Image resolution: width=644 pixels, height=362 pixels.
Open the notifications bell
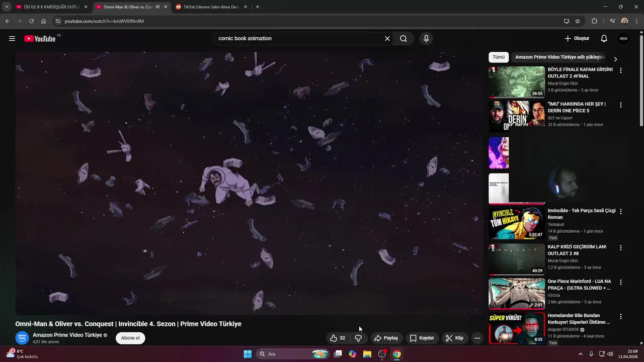[x=604, y=39]
